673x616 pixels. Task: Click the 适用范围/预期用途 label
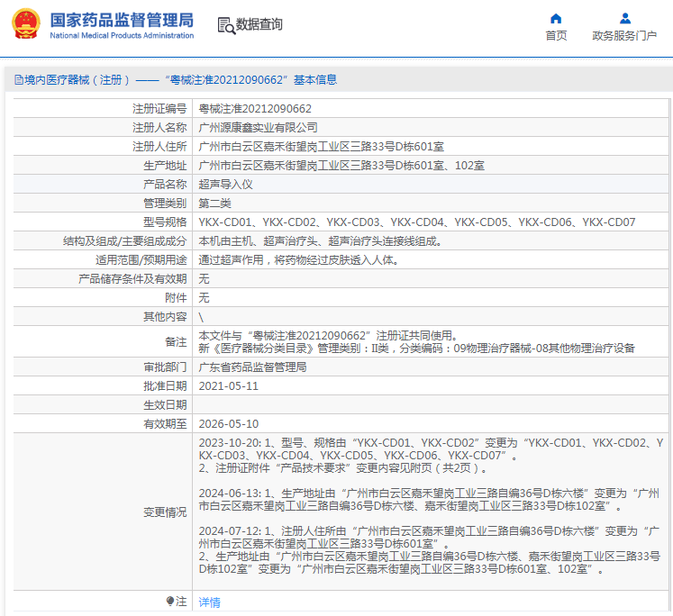[141, 260]
